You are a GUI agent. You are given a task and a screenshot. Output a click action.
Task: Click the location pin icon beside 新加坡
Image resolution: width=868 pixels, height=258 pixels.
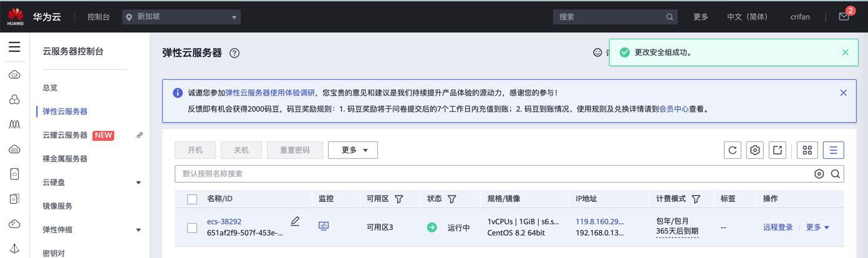129,17
